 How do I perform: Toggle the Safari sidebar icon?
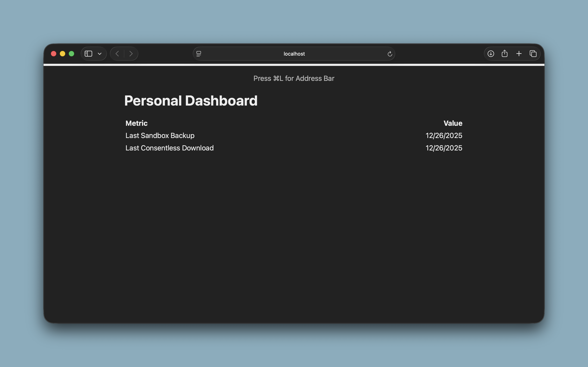[x=88, y=54]
